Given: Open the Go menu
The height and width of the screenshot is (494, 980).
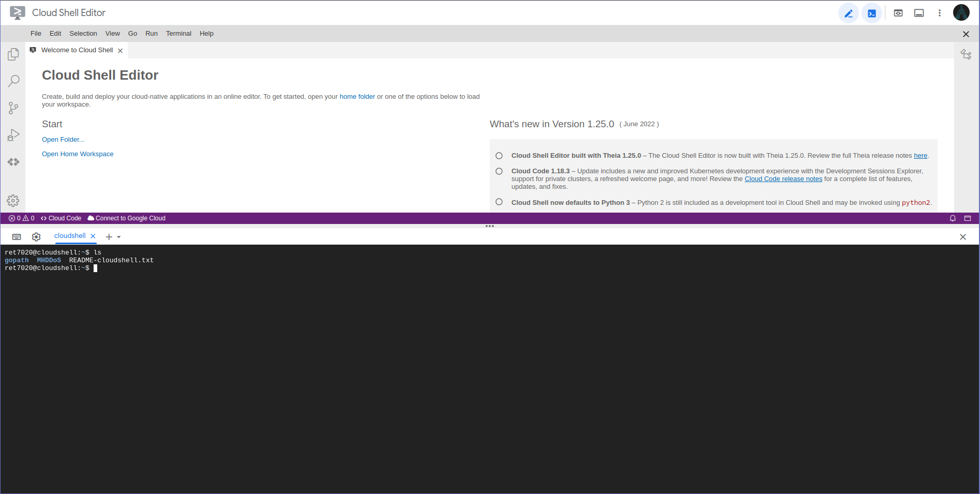Looking at the screenshot, I should coord(133,34).
